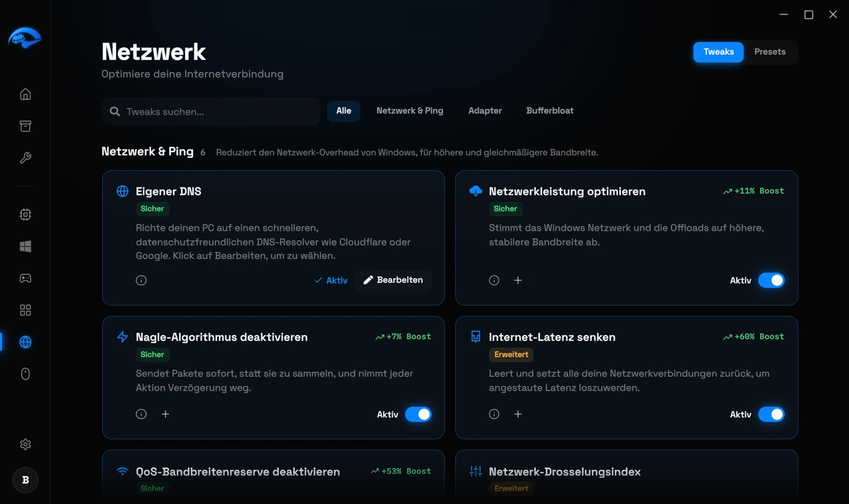Open the wrench tools sidebar icon

click(25, 158)
